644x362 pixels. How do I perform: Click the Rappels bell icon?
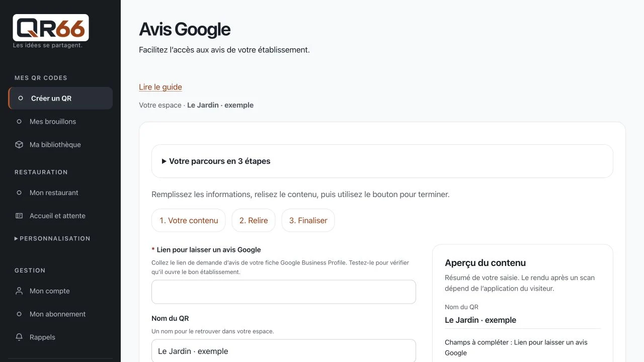(19, 337)
